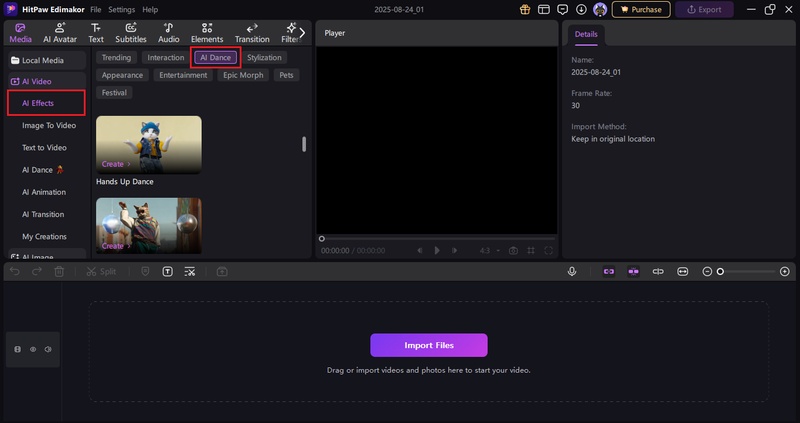The width and height of the screenshot is (800, 423).
Task: Open the AI Avatar tab
Action: point(60,33)
